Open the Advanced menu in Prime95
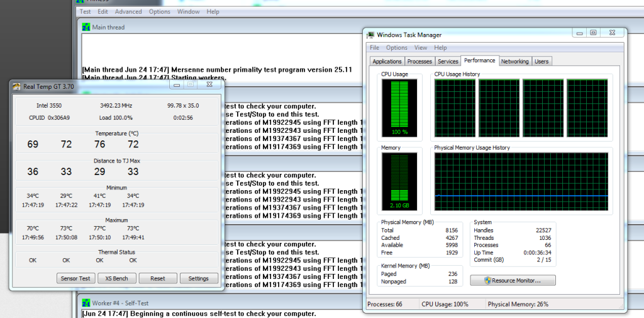This screenshot has height=318, width=644. tap(128, 11)
